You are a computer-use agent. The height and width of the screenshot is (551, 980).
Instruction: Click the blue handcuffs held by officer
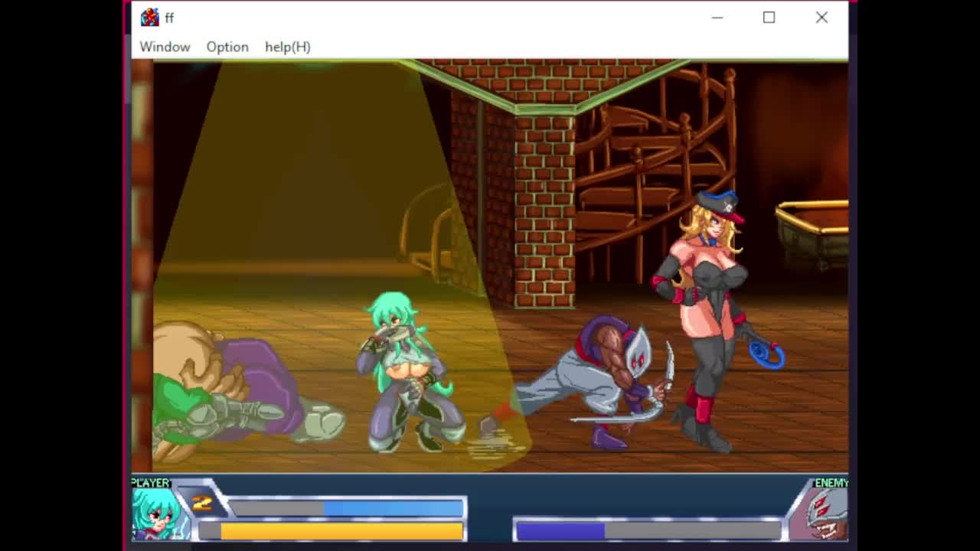767,355
